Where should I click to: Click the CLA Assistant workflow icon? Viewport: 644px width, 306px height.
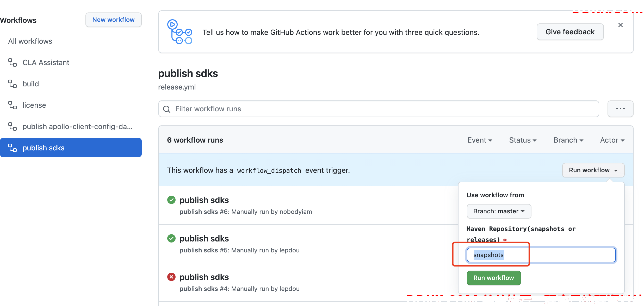click(13, 62)
